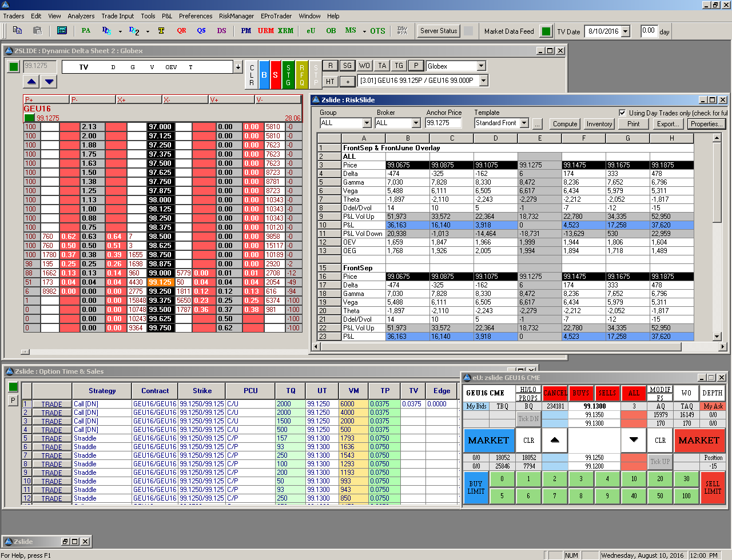Click blue up arrow in Delta Sheet
This screenshot has height=560, width=732.
coord(31,82)
